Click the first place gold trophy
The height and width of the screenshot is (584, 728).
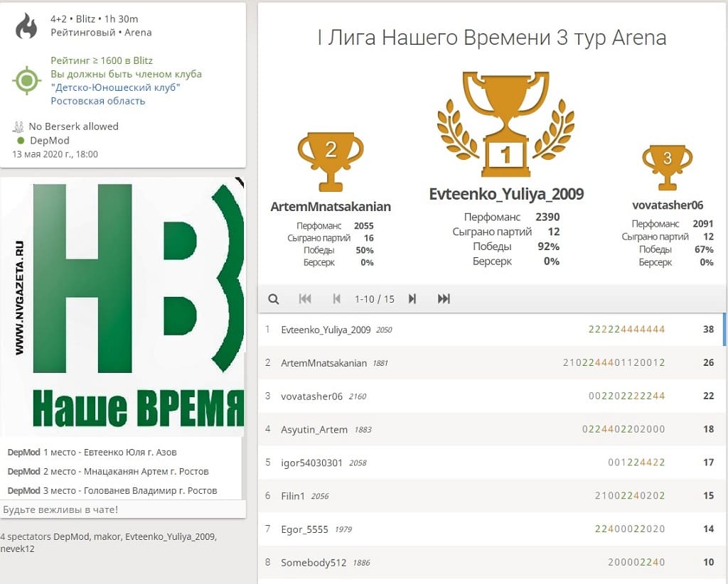pyautogui.click(x=505, y=124)
